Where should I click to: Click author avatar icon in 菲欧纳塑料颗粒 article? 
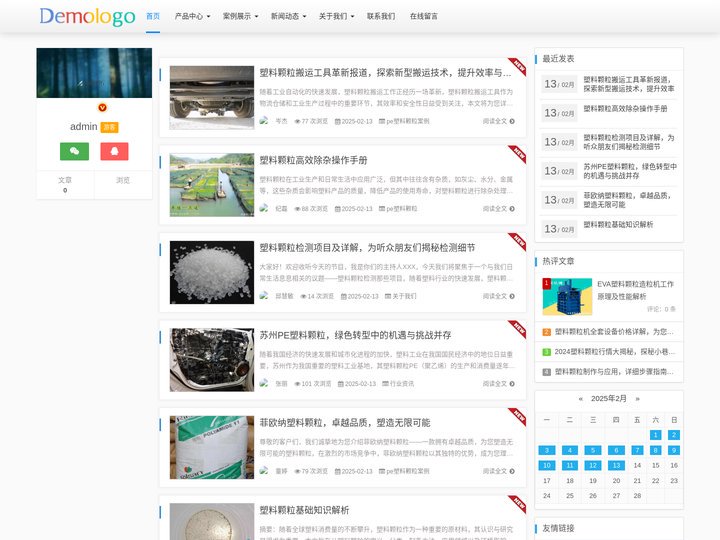pos(264,471)
